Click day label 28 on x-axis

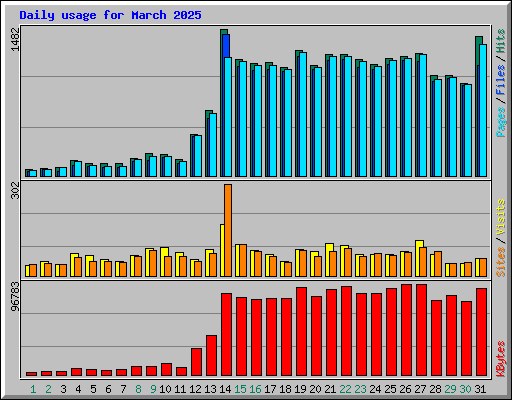point(435,389)
